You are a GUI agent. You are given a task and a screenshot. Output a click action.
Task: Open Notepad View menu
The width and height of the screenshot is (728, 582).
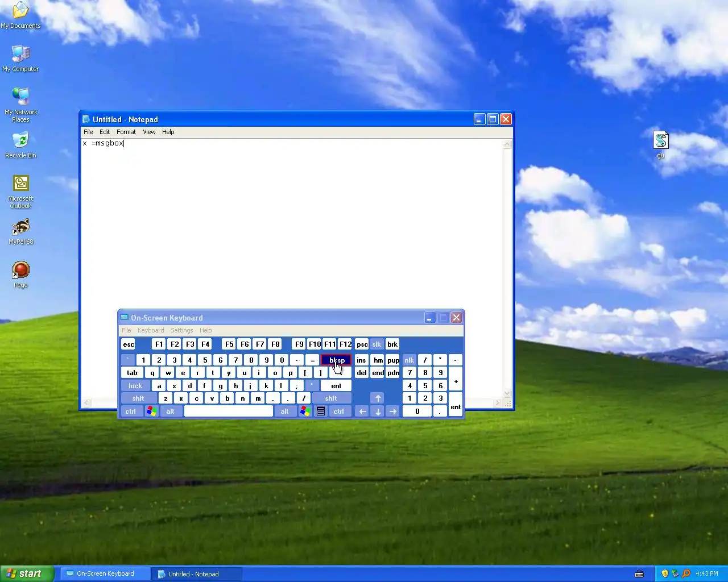coord(149,132)
